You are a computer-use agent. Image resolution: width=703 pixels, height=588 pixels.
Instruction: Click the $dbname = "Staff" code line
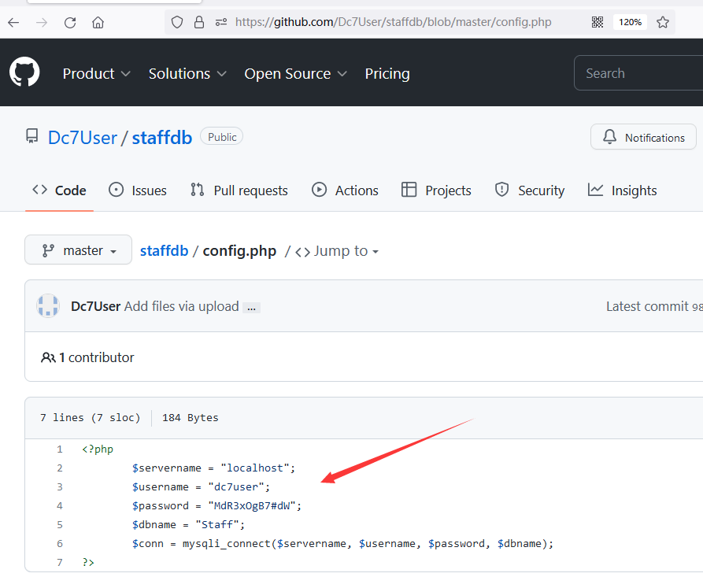pos(188,524)
